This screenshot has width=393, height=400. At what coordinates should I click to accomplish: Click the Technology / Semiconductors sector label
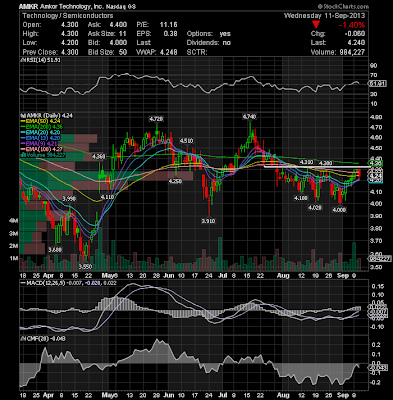click(x=68, y=16)
